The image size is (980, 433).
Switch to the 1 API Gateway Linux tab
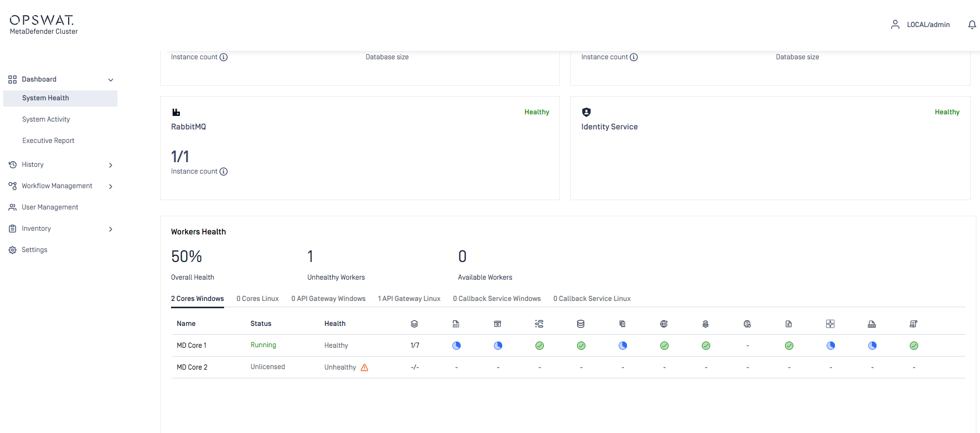coord(409,298)
